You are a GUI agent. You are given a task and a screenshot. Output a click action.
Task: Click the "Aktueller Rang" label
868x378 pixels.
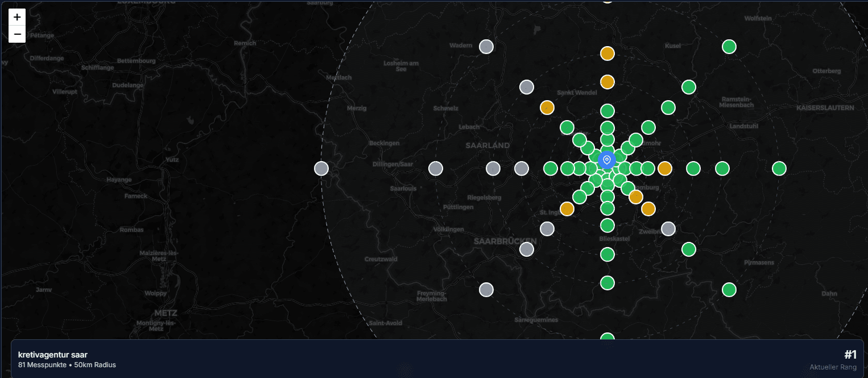833,367
